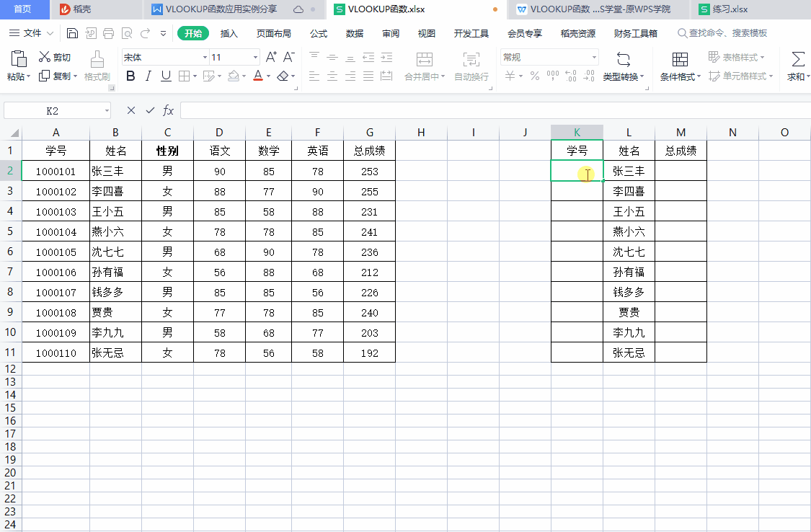
Task: Open the 插入 (Insert) ribbon tab
Action: click(x=229, y=33)
